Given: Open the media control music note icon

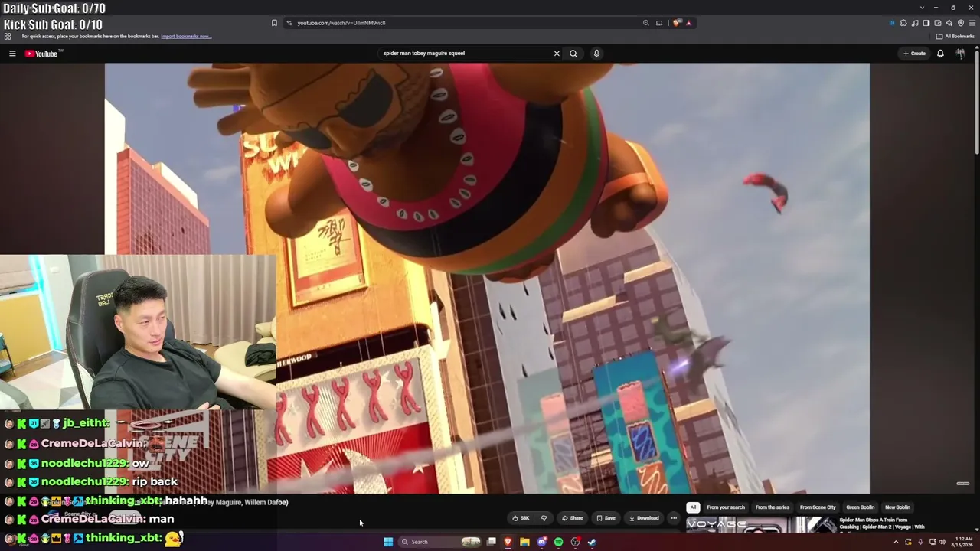Looking at the screenshot, I should pos(915,23).
